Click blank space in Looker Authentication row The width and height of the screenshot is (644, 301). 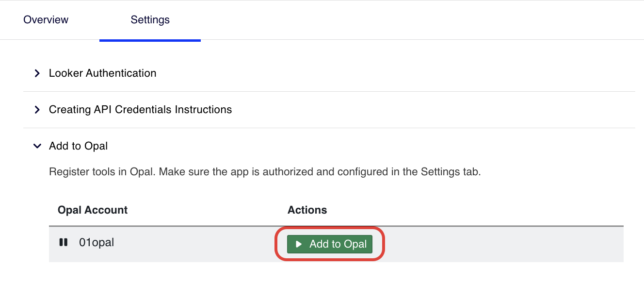pyautogui.click(x=388, y=73)
